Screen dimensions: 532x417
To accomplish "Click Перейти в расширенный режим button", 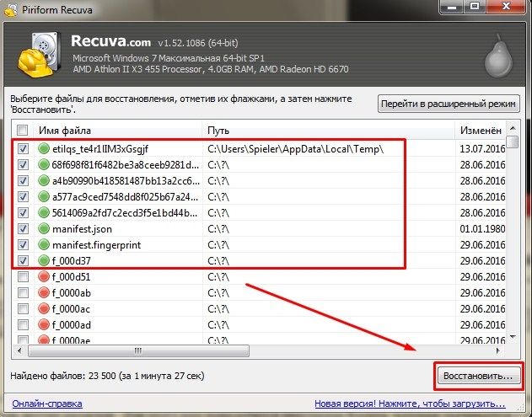I will 449,104.
